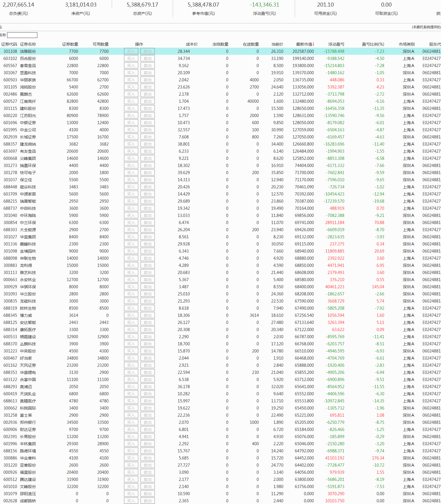Buy 长城证券 using 买入 button
441x504 pixels.
pos(131,137)
